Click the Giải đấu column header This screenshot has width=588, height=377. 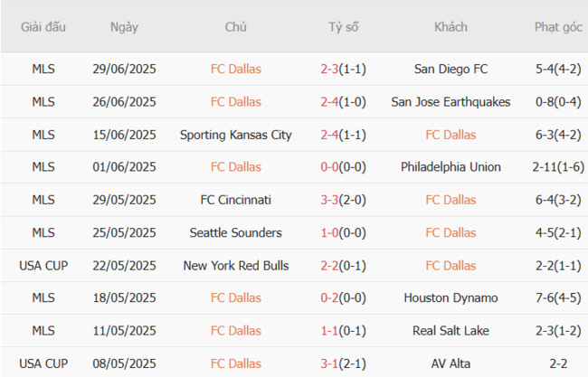pos(43,27)
